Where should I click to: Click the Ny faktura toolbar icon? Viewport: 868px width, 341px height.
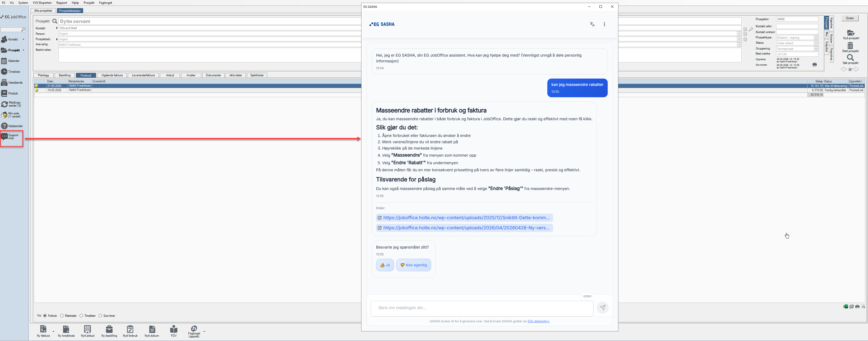click(43, 329)
